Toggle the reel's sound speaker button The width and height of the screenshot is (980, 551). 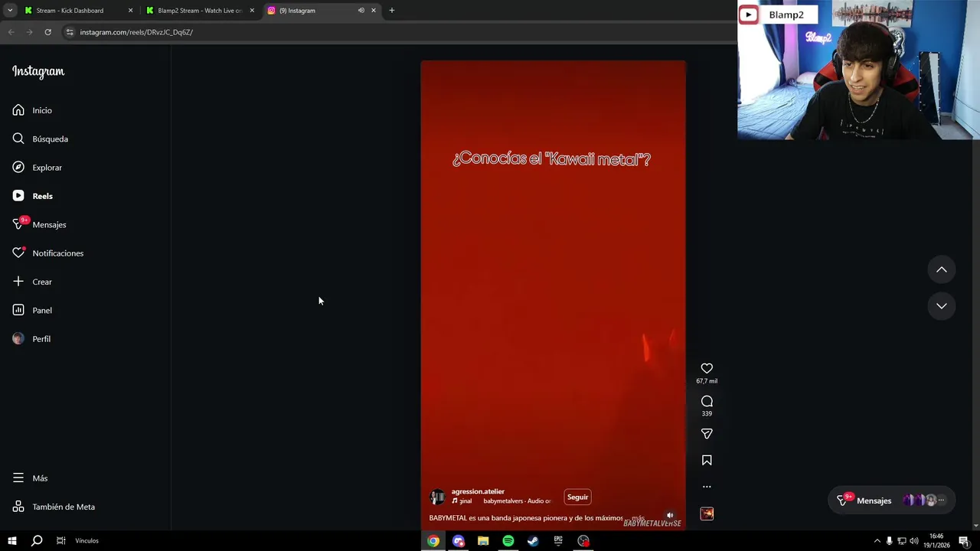click(x=670, y=516)
